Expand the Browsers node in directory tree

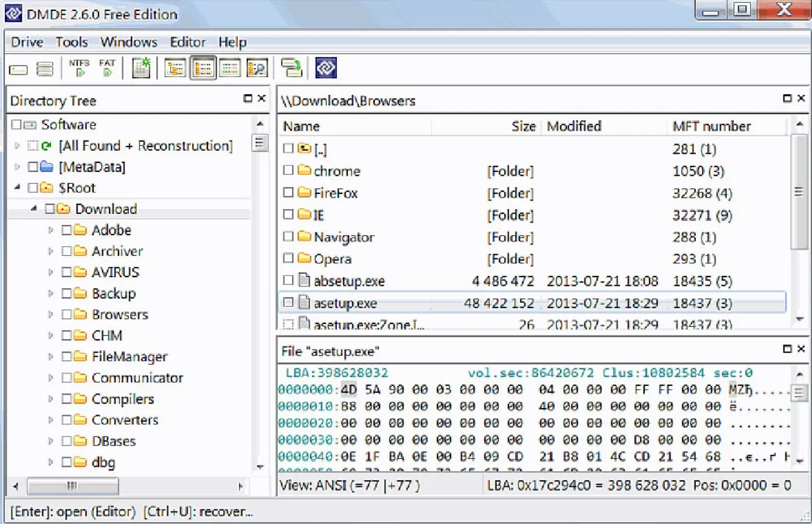pos(50,315)
